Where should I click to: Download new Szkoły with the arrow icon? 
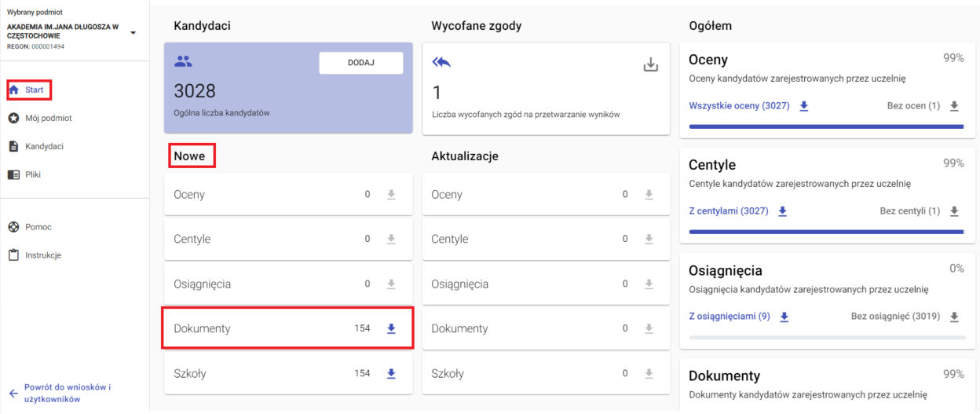[x=391, y=373]
